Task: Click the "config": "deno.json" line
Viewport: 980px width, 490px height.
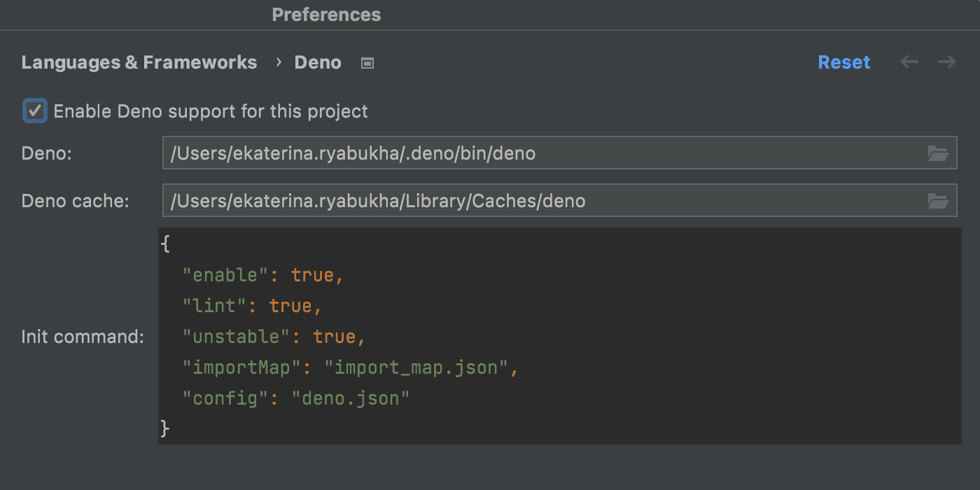Action: click(295, 398)
